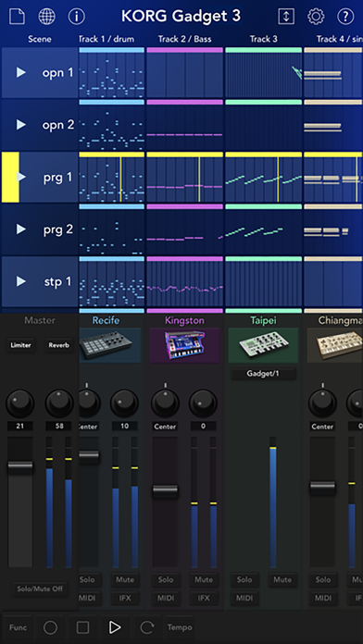Viewport: 363px width, 644px height.
Task: Open the Tempo setting
Action: click(x=180, y=627)
